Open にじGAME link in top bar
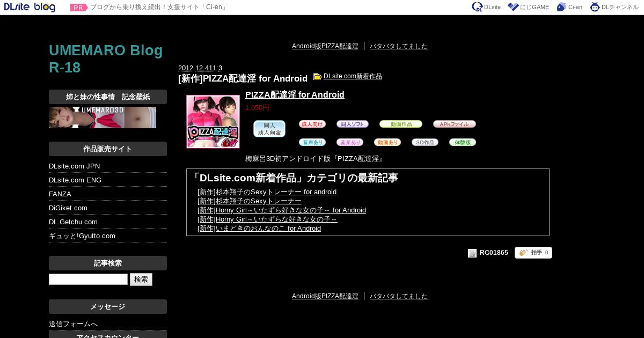Viewport: 644px width, 338px height. (528, 7)
